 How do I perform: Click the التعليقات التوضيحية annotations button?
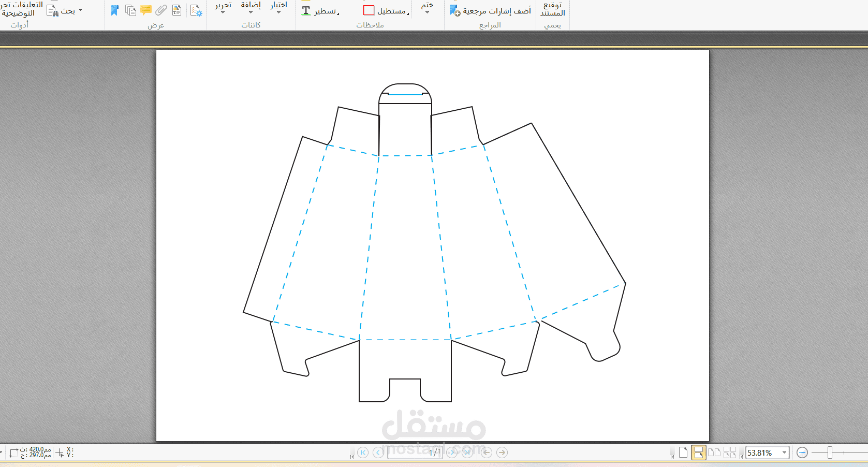coord(21,9)
